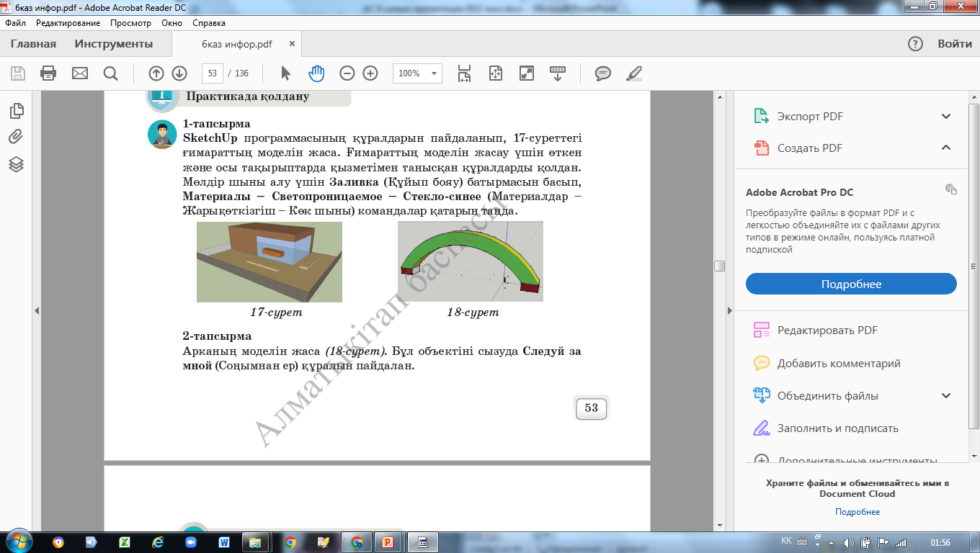Image resolution: width=980 pixels, height=553 pixels.
Task: Go to previous page with up arrow
Action: coord(156,73)
